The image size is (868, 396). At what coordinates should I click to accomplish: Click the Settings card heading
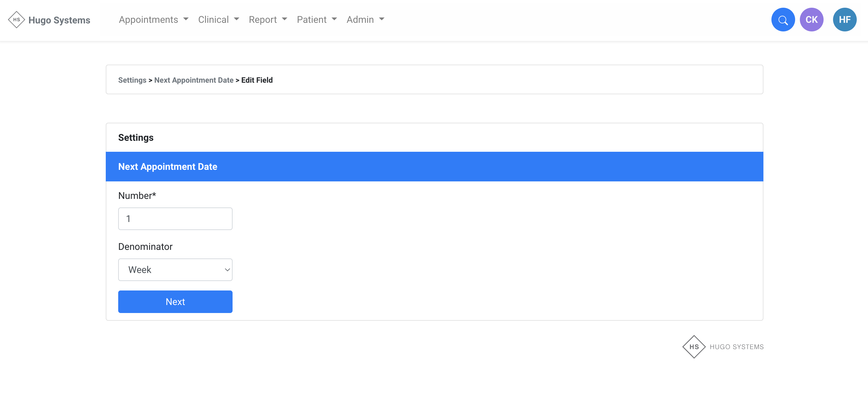136,138
